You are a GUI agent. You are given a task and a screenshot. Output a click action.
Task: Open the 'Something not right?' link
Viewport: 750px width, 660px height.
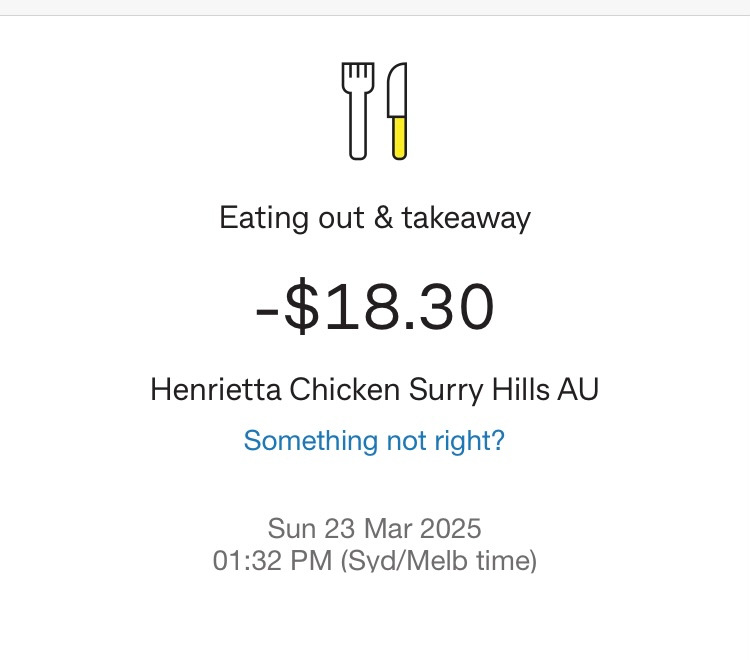[374, 440]
